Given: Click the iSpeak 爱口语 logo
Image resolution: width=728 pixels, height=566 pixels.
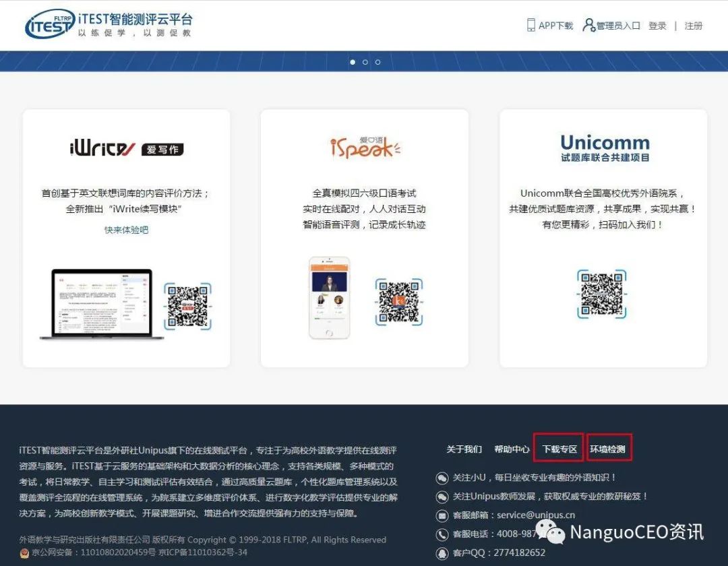Looking at the screenshot, I should click(x=365, y=148).
